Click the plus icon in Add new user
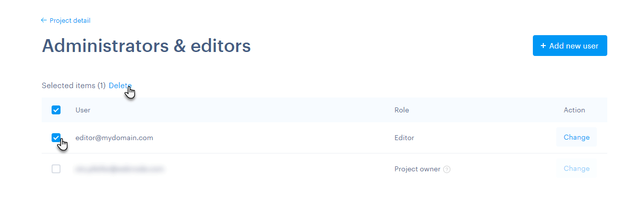Viewport: 644px width, 204px height. point(543,46)
